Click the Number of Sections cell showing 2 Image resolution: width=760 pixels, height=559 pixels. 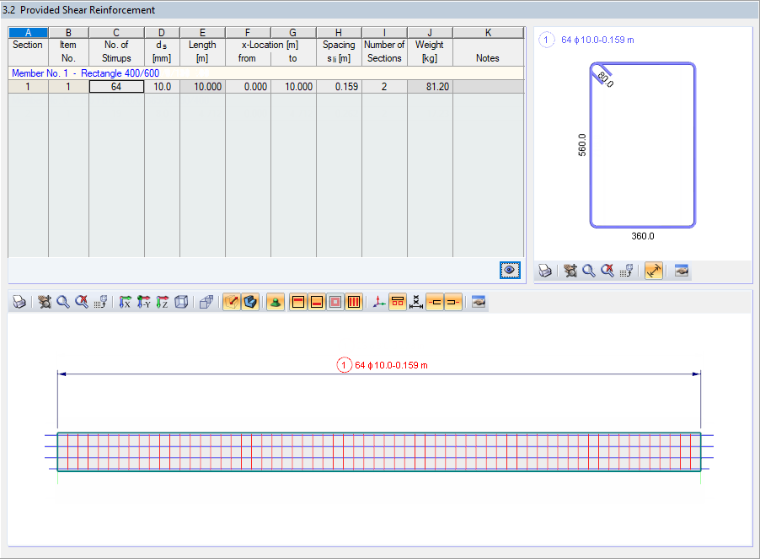click(384, 87)
